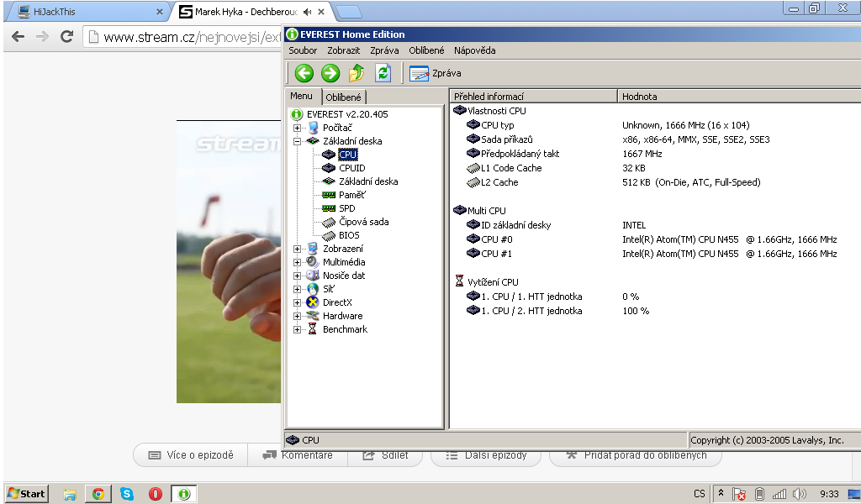
Task: Expand the Síť tree node
Action: pyautogui.click(x=297, y=289)
